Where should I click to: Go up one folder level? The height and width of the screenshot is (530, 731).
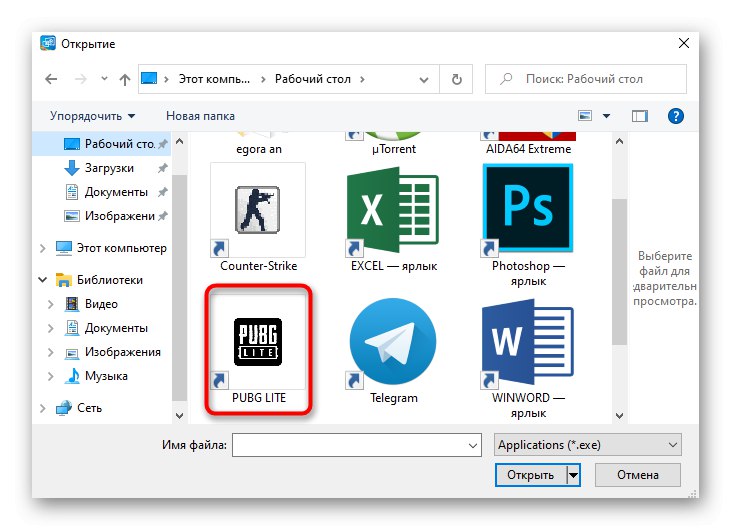point(124,80)
